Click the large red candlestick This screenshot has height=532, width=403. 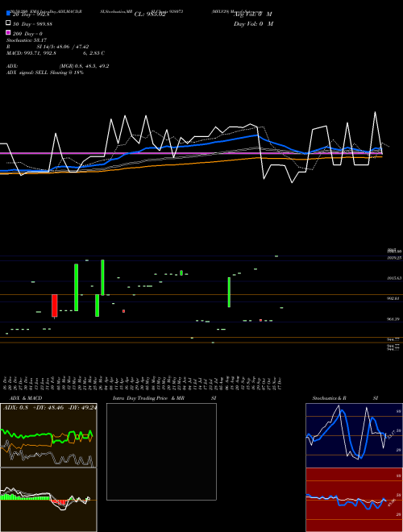tap(55, 305)
